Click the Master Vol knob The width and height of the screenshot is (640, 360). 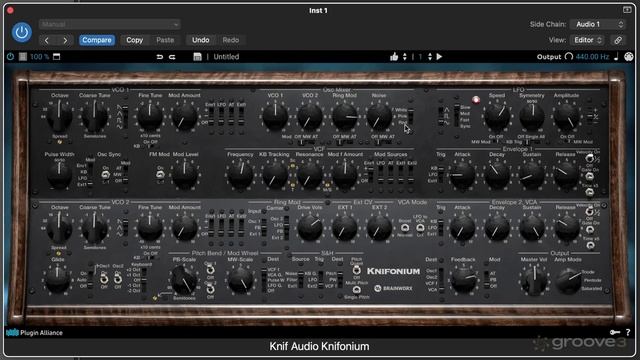coord(534,281)
